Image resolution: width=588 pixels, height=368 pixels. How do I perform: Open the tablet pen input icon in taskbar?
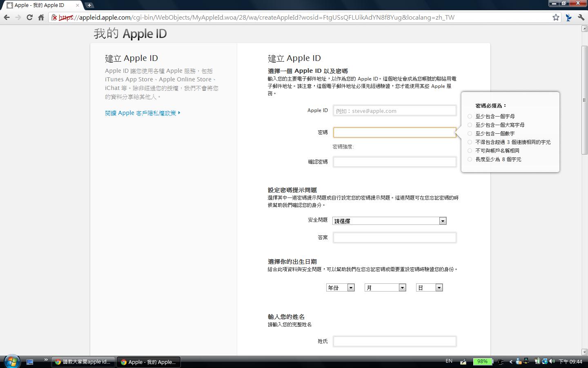point(463,361)
